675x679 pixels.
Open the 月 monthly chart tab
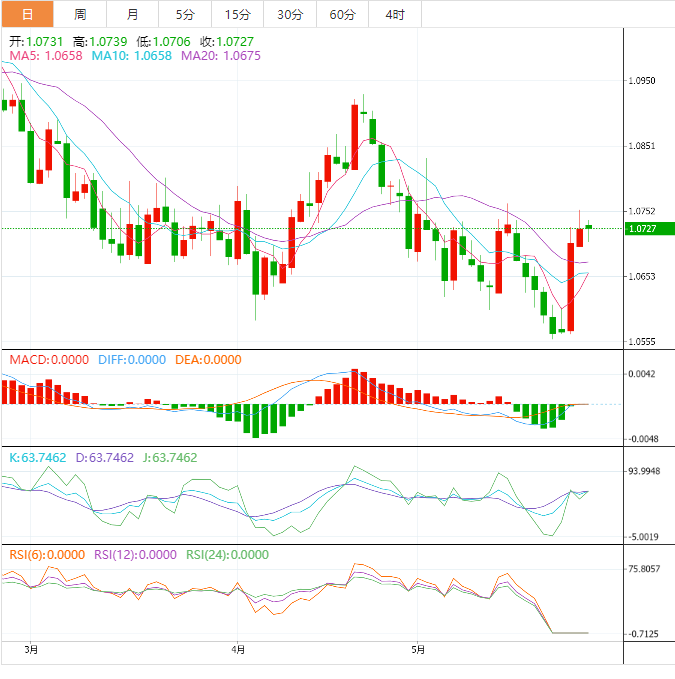[x=133, y=14]
